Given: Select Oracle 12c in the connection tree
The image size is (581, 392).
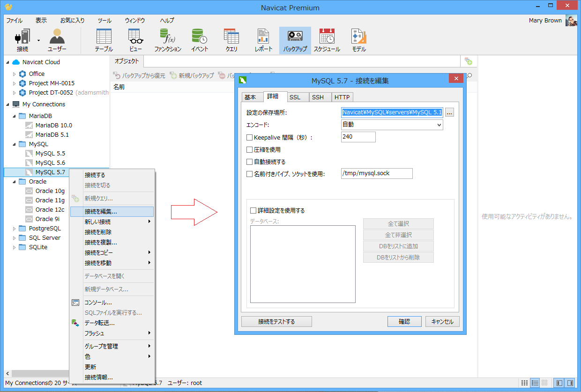Looking at the screenshot, I should click(50, 210).
